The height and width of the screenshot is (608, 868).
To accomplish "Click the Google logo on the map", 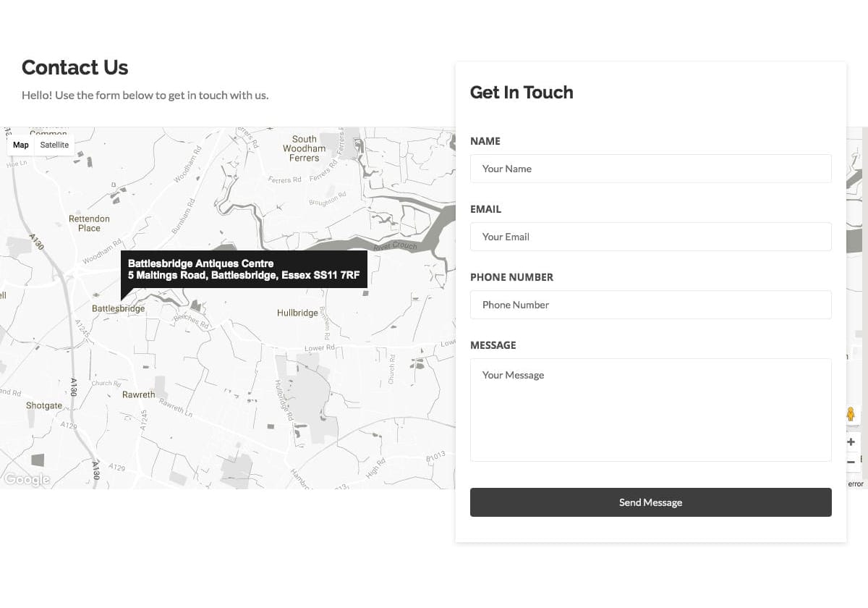I will click(27, 479).
